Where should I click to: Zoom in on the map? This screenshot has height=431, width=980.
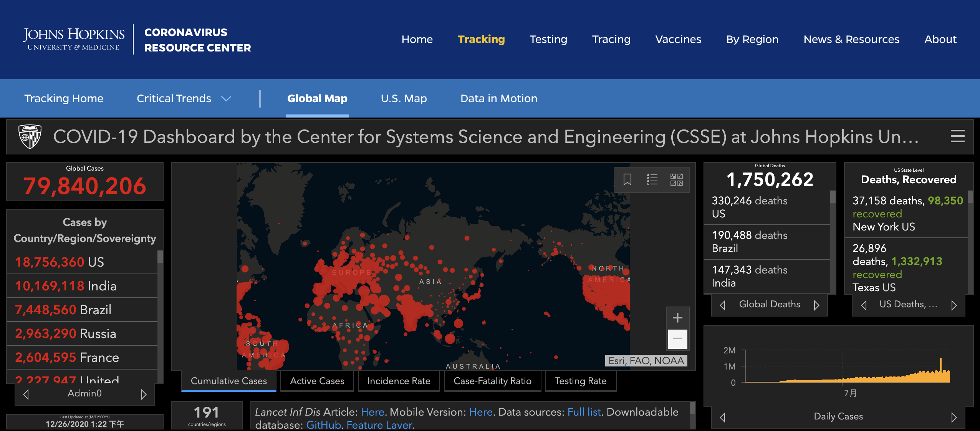click(677, 318)
